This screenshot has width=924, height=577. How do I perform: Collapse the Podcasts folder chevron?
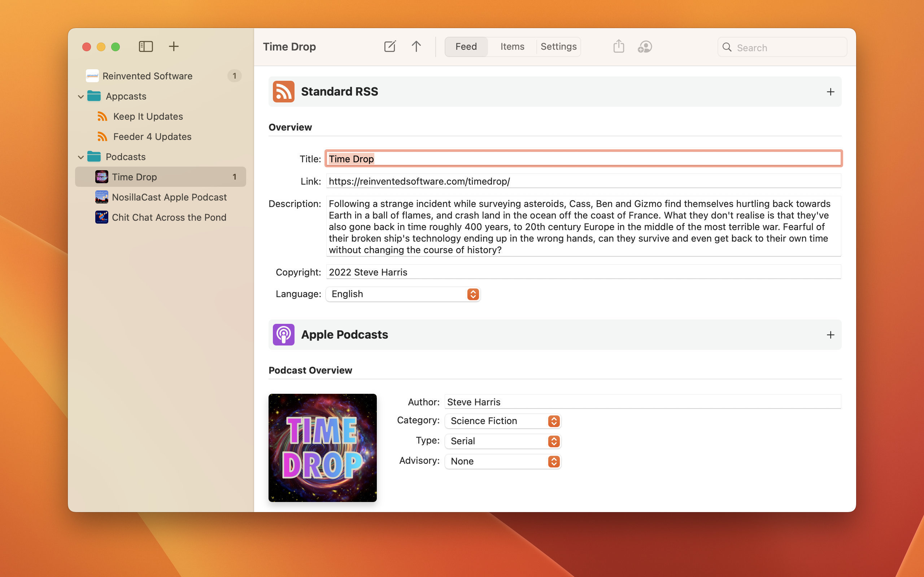coord(81,157)
